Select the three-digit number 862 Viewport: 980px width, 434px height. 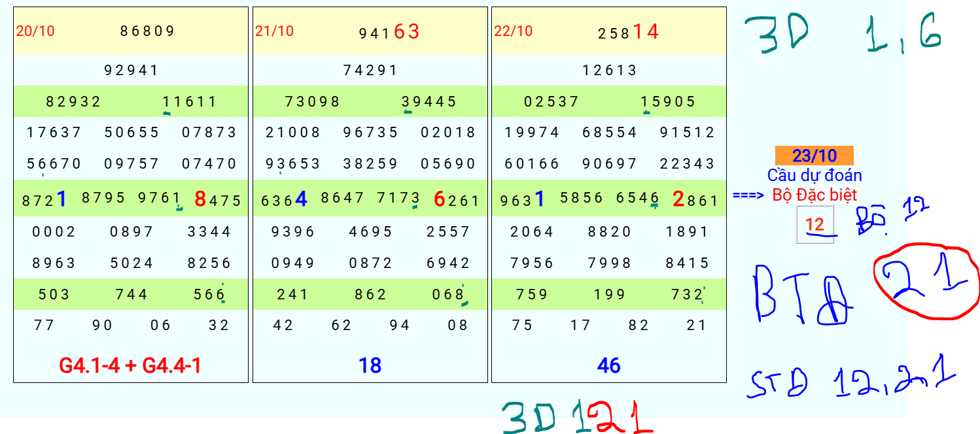point(371,294)
